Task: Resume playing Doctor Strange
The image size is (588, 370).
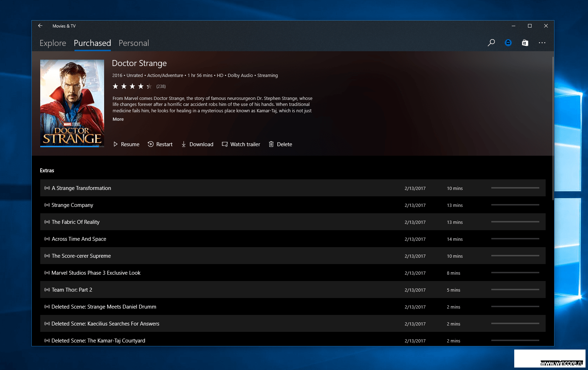Action: [x=126, y=144]
